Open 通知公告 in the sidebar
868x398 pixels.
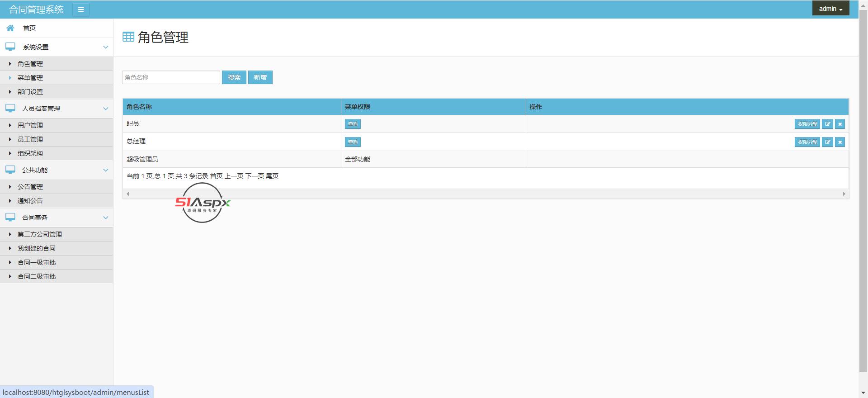[57, 201]
